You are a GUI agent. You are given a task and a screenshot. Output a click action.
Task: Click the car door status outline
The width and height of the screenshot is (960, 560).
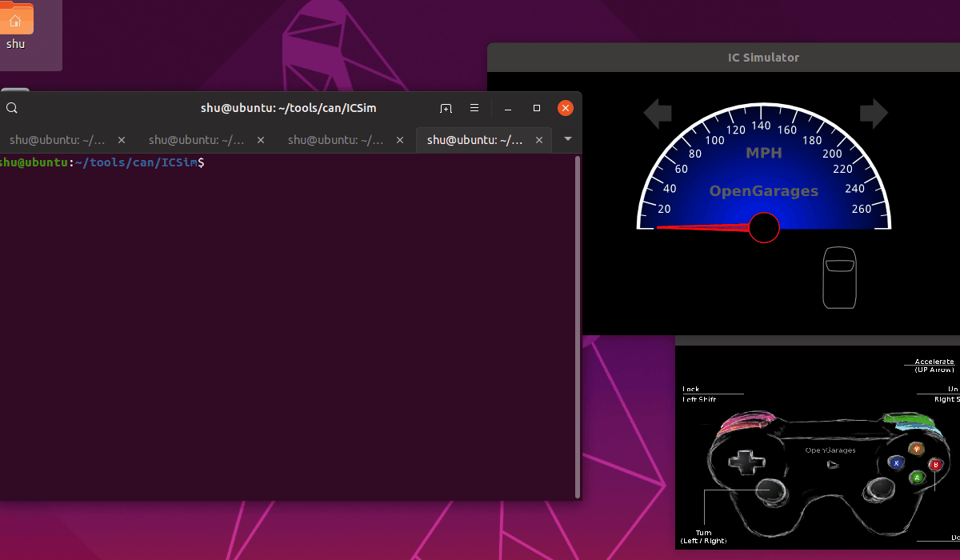click(x=839, y=278)
